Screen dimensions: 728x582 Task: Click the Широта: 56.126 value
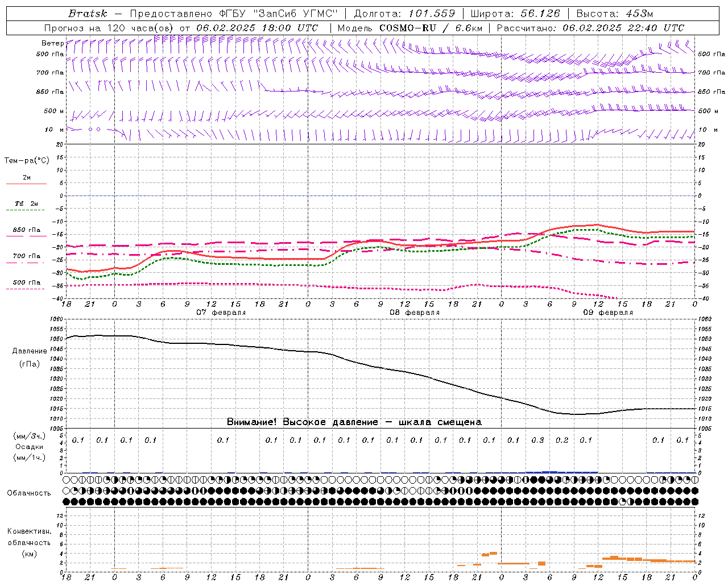click(x=515, y=14)
